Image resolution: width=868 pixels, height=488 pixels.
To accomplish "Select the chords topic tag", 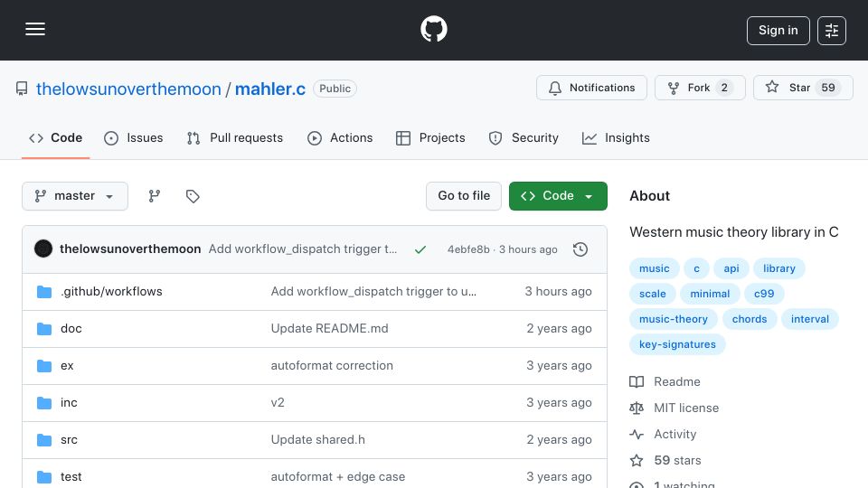I will [750, 319].
